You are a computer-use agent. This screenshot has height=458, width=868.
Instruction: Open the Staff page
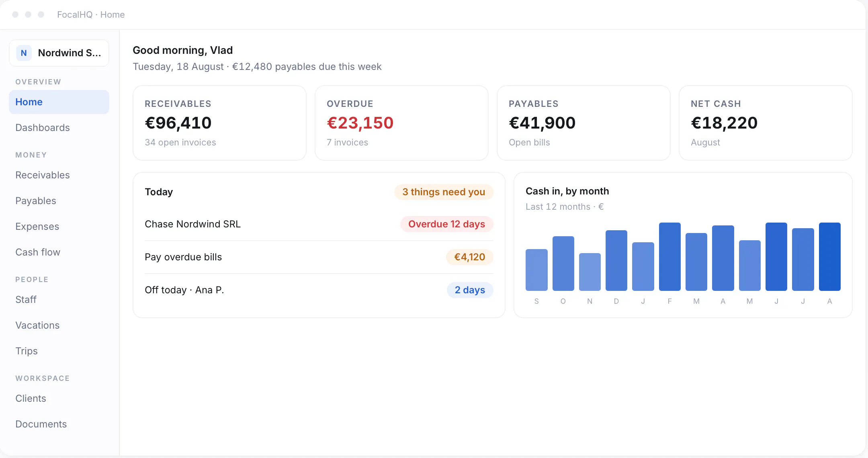(59, 300)
